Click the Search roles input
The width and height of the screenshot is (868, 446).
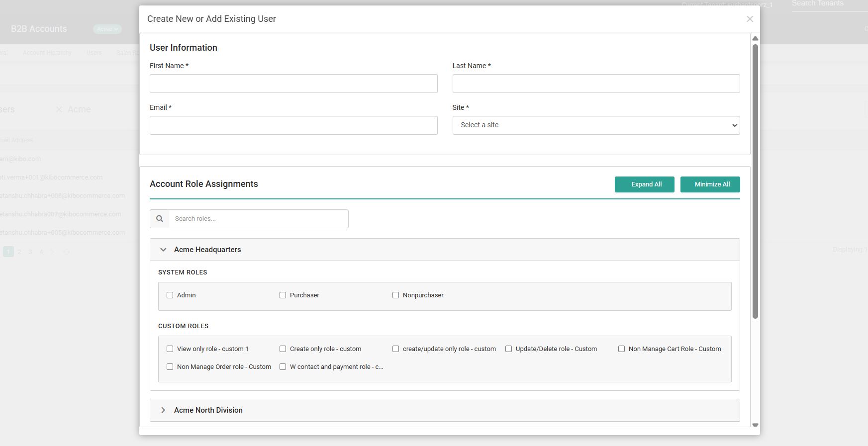[x=258, y=219]
